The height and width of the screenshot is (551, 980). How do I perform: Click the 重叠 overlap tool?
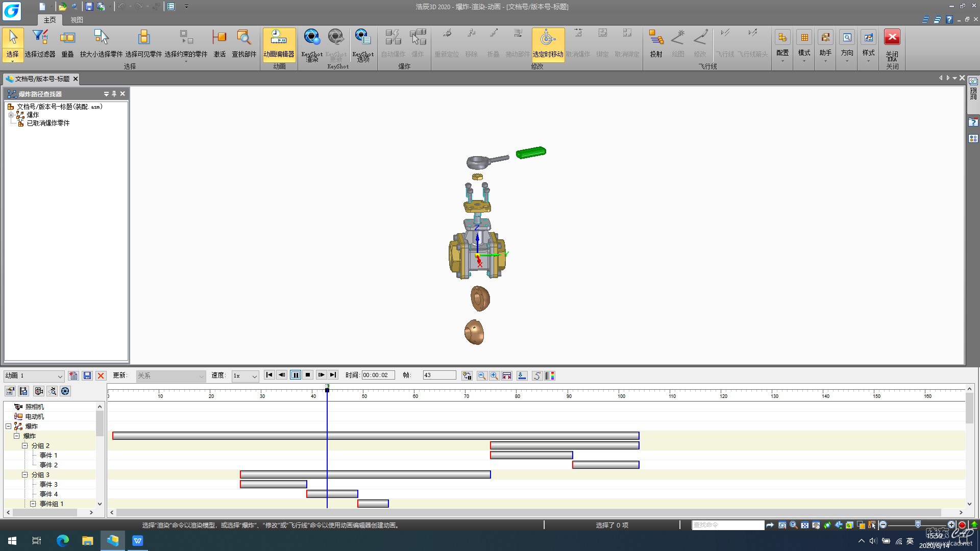pyautogui.click(x=67, y=44)
